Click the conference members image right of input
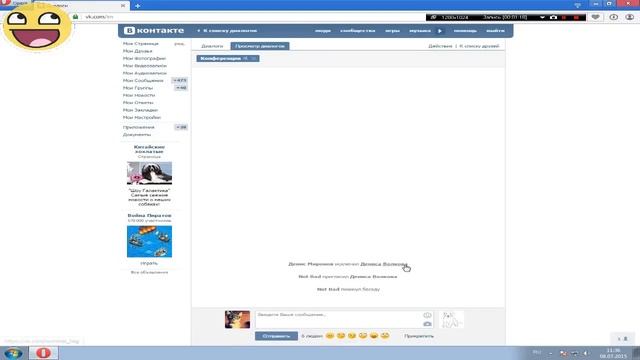The height and width of the screenshot is (360, 640). point(452,320)
